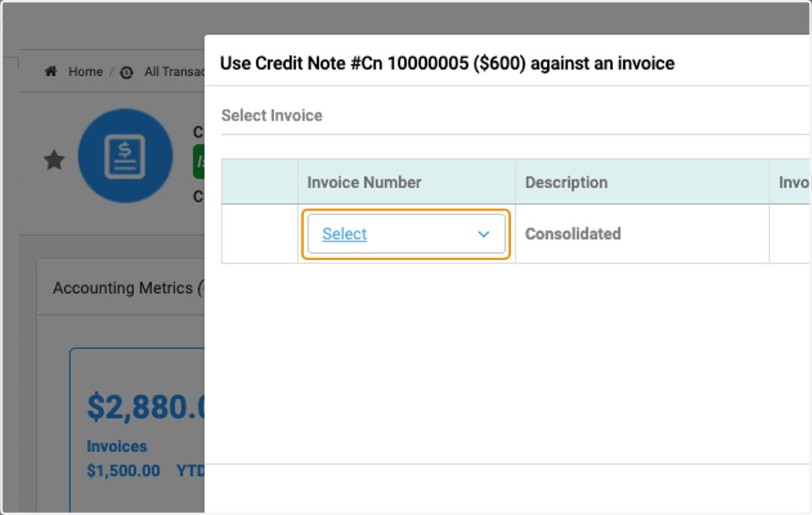Open All Transactions breadcrumb link
This screenshot has width=812, height=515.
pyautogui.click(x=174, y=72)
